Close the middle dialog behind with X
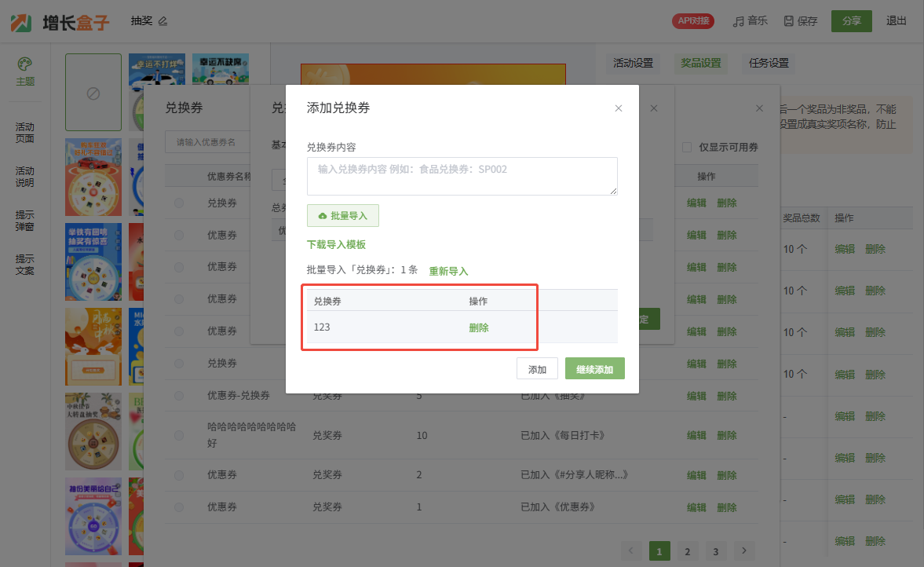924x567 pixels. (x=653, y=108)
